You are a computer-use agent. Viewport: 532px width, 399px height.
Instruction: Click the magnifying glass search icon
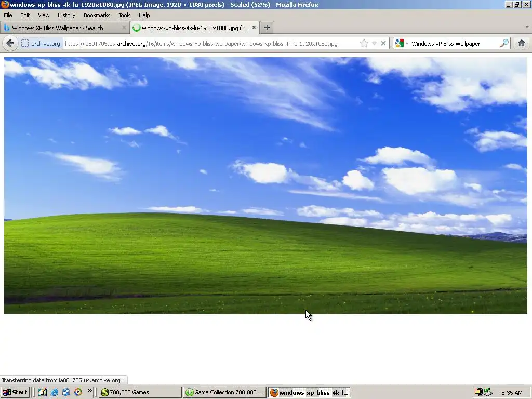pos(504,44)
